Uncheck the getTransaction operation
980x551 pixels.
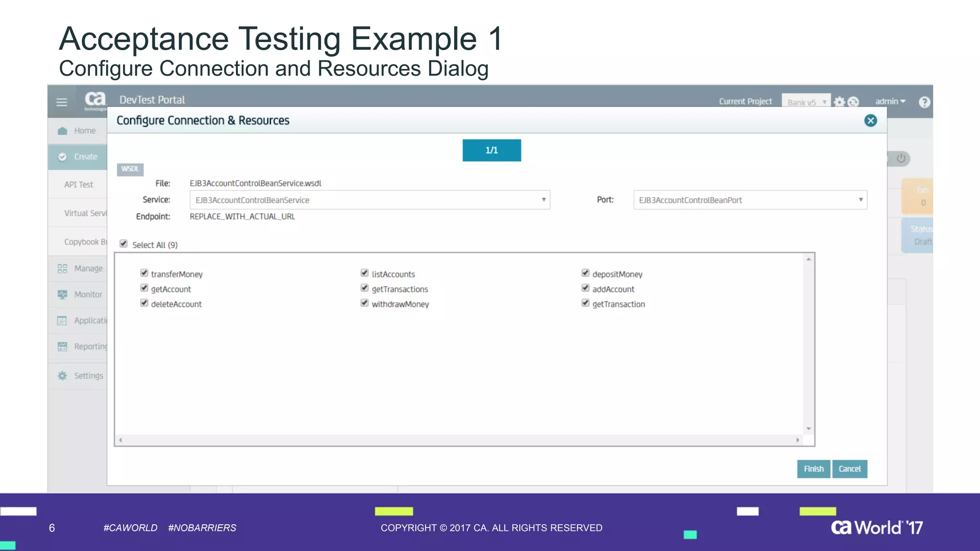(x=585, y=303)
